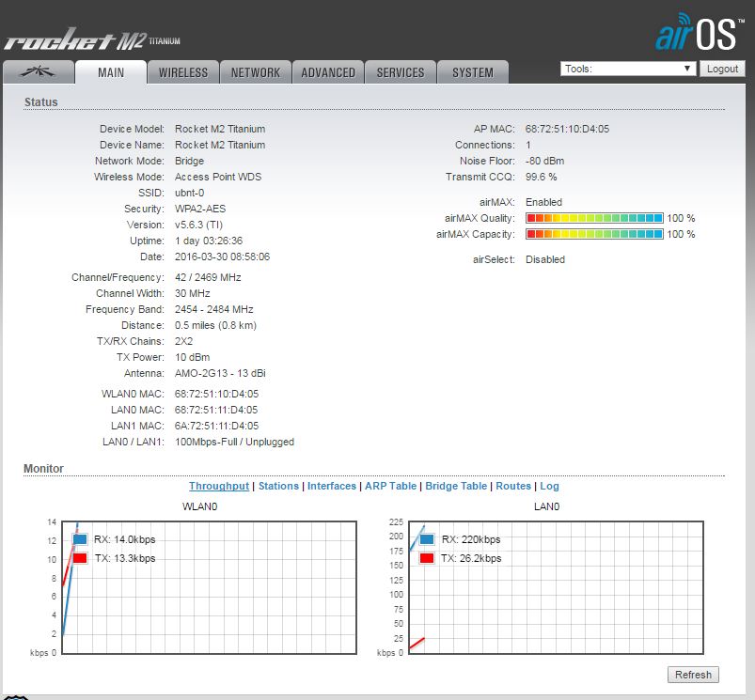Select the Noise Floor value -80 dBm
755x700 pixels.
(x=544, y=161)
